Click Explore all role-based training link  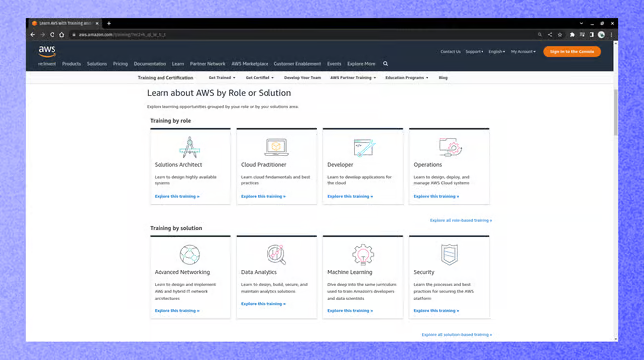[461, 221]
